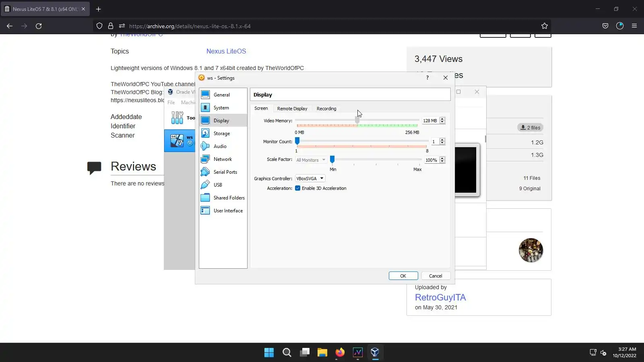This screenshot has width=644, height=362.
Task: Select the Serial Ports icon
Action: coord(205,172)
